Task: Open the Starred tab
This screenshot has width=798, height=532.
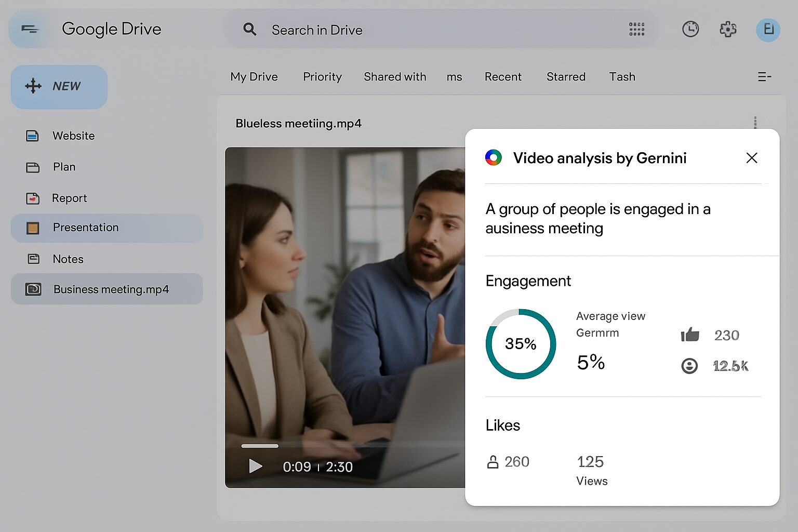Action: click(x=566, y=77)
